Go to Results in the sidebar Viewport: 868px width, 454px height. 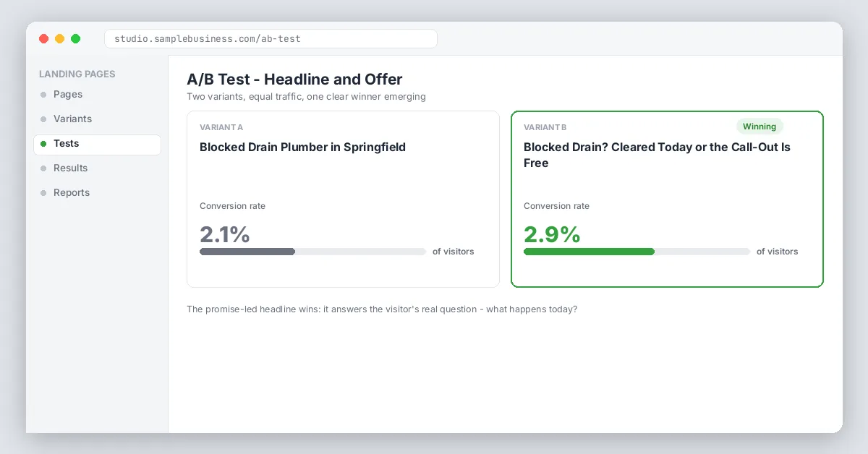[97, 168]
